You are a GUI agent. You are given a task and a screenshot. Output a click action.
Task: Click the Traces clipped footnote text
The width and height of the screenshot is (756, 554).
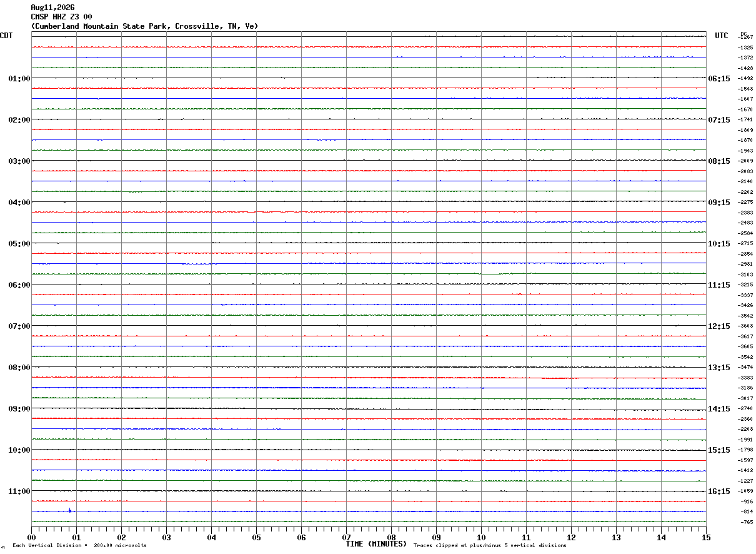click(x=490, y=546)
